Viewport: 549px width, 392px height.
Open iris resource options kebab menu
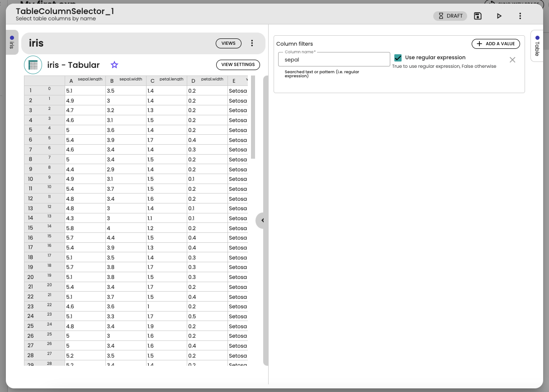(252, 43)
